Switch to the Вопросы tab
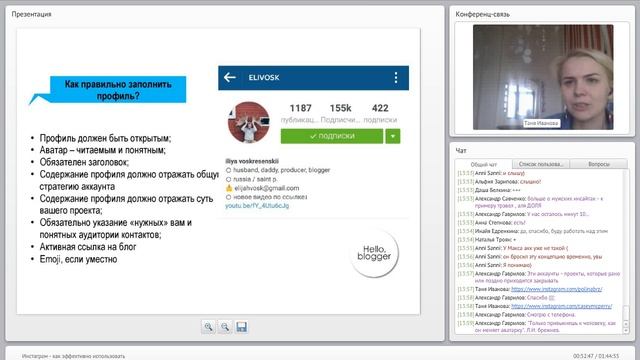The image size is (640, 360). 598,164
